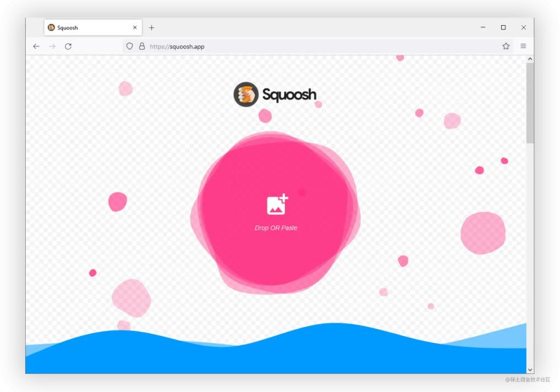Select the Squoosh browser tab
The height and width of the screenshot is (392, 560).
(93, 27)
